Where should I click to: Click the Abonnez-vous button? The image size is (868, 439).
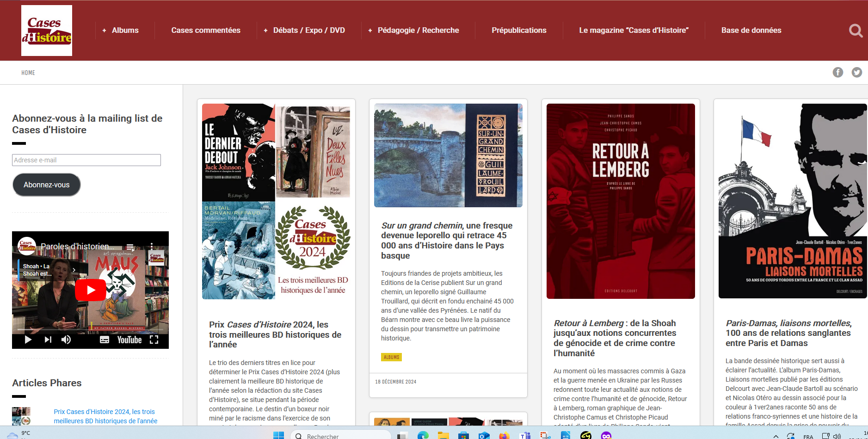[46, 185]
